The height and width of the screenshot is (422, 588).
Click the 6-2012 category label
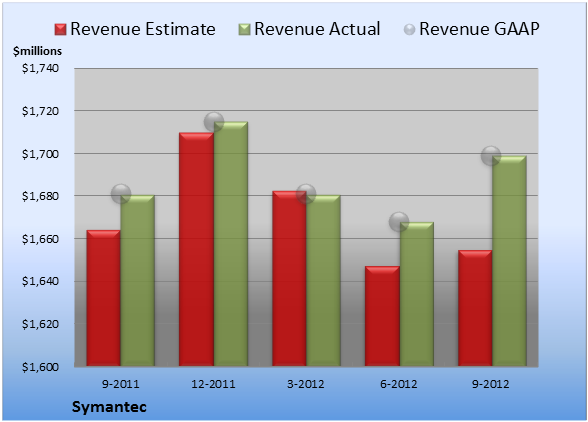click(398, 384)
